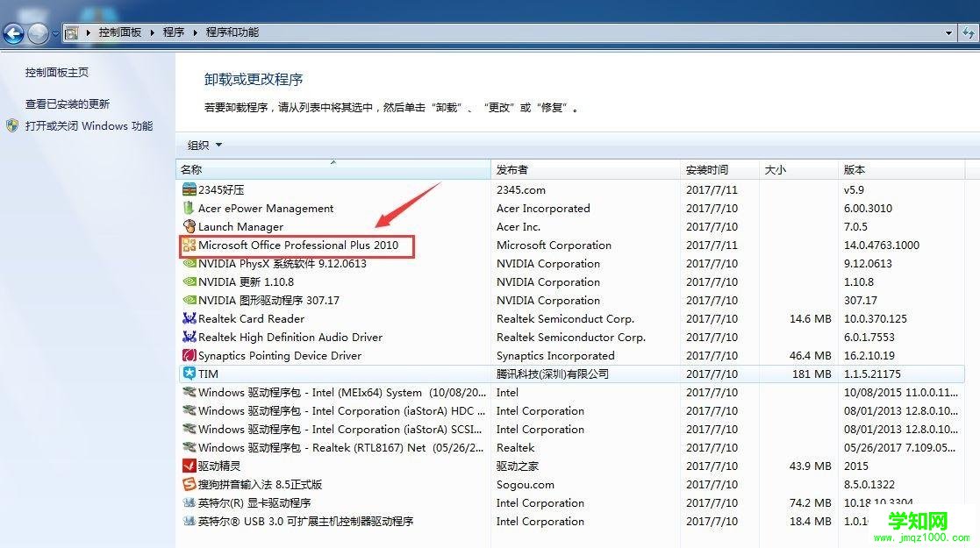Sort by 大小 column header
Screen dimensions: 980x548
(x=798, y=169)
